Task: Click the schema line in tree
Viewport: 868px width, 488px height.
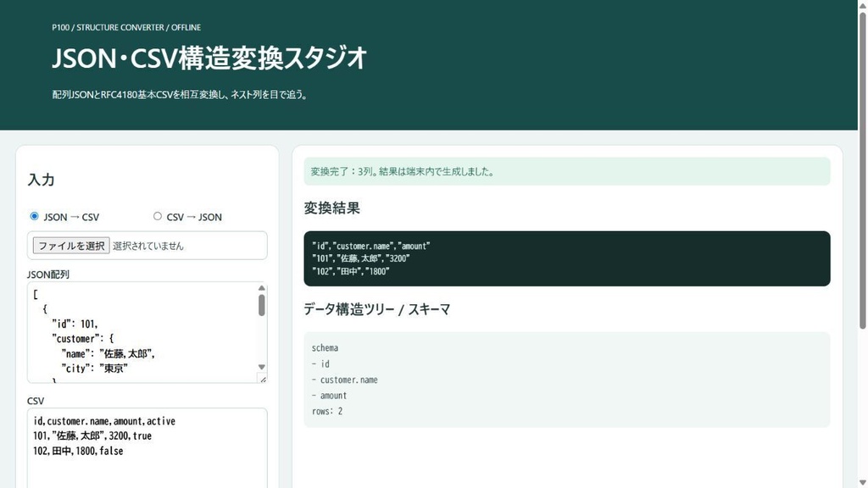Action: [x=325, y=348]
